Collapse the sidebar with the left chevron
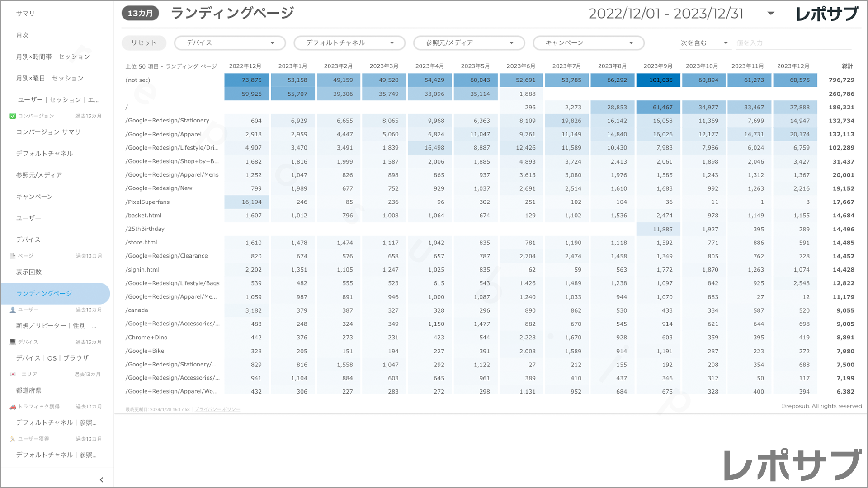The image size is (868, 488). pyautogui.click(x=101, y=480)
